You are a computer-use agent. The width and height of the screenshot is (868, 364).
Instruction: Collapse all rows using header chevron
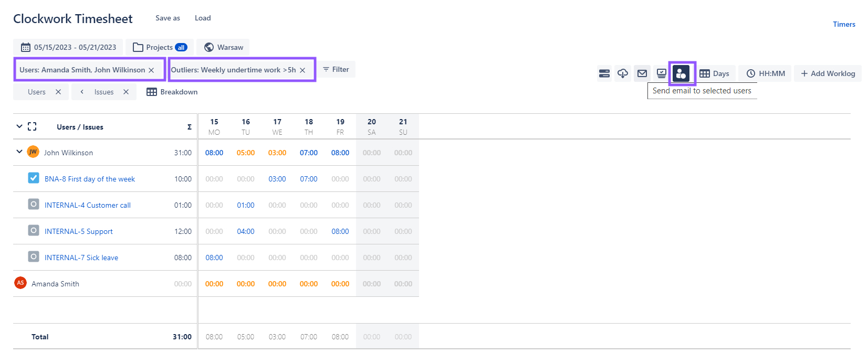click(x=19, y=126)
